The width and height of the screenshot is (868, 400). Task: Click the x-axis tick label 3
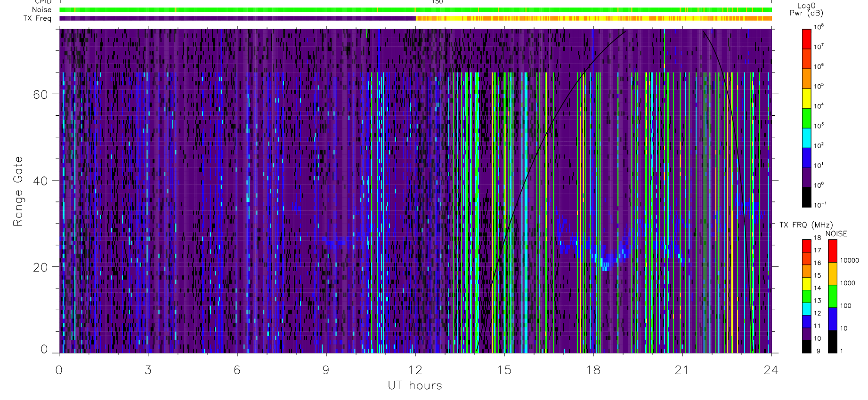[148, 370]
